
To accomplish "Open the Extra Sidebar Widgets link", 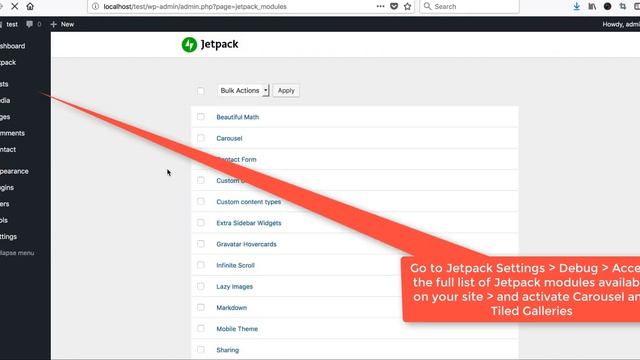I will point(249,223).
